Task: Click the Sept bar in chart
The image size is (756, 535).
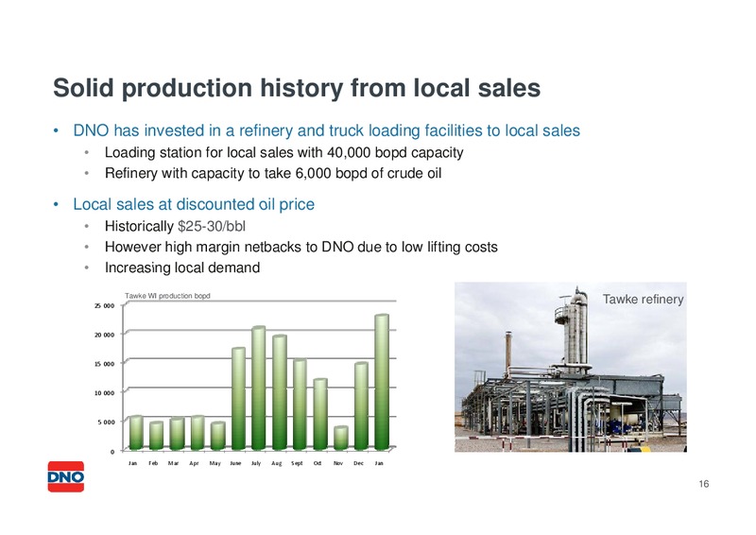Action: tap(300, 405)
